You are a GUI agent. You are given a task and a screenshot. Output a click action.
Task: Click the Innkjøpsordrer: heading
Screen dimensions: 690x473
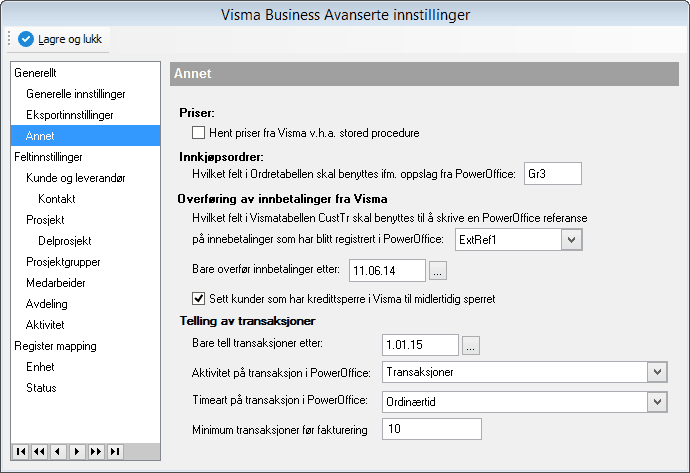221,157
